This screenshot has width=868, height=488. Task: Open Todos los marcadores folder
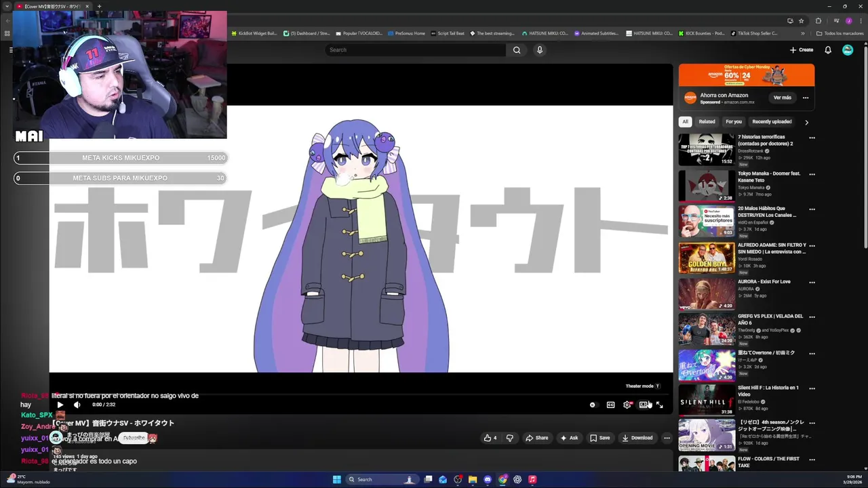(840, 33)
